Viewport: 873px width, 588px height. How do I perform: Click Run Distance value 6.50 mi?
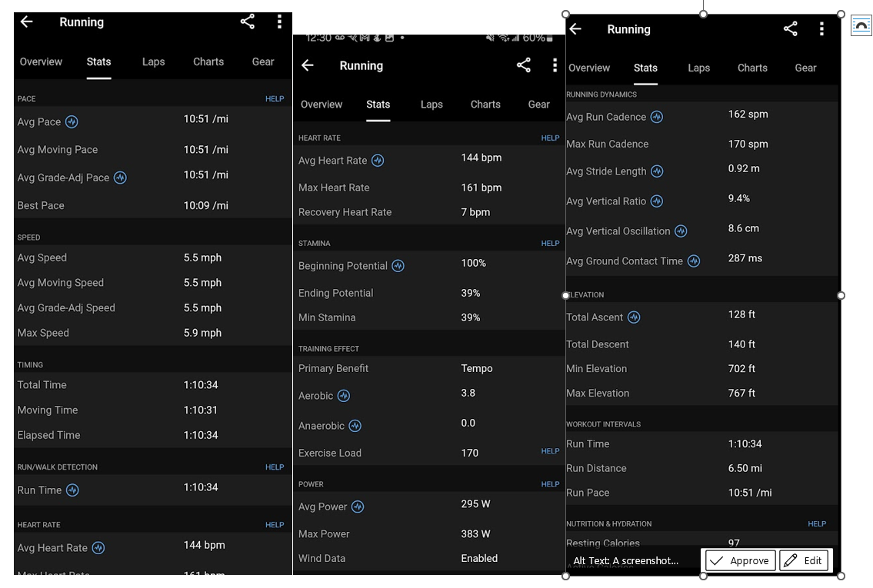pos(745,468)
